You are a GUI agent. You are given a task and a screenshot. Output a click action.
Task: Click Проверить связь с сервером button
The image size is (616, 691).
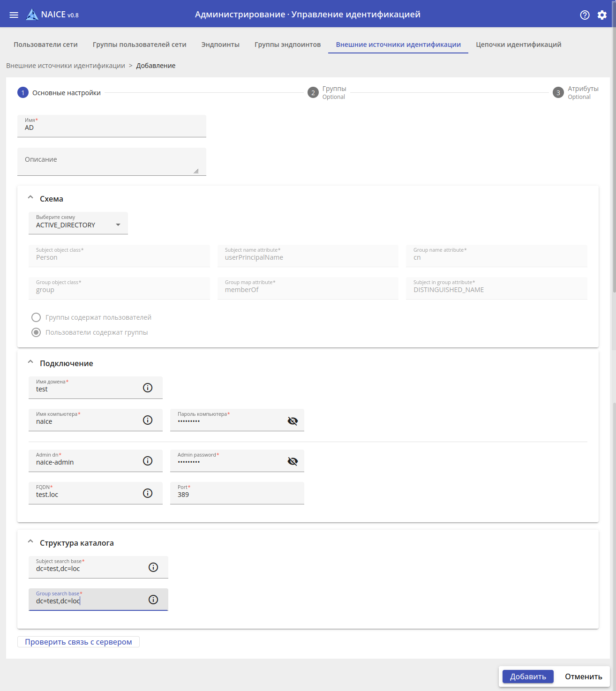pyautogui.click(x=78, y=642)
